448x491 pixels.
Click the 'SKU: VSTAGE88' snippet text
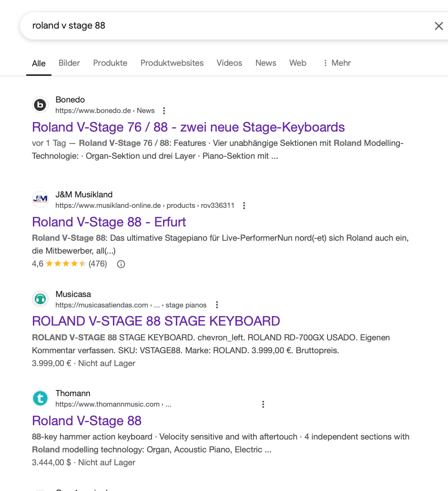point(150,350)
